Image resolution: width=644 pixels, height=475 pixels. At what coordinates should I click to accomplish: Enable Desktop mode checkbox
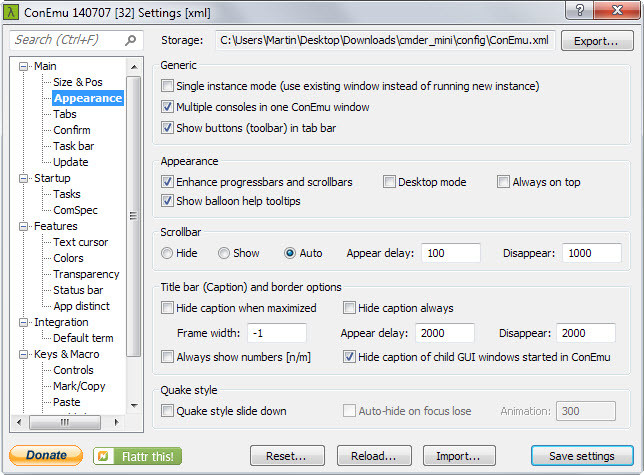pyautogui.click(x=389, y=181)
